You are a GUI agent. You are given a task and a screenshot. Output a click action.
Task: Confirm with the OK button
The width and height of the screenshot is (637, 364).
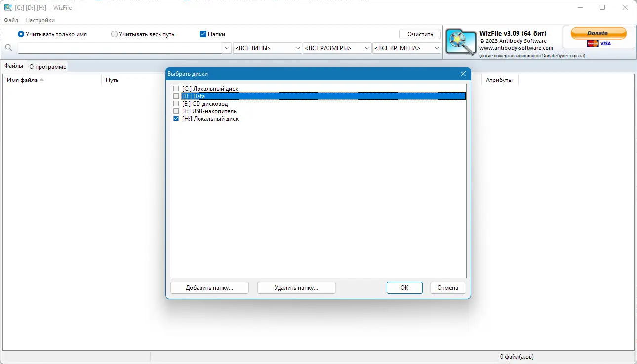click(x=404, y=288)
